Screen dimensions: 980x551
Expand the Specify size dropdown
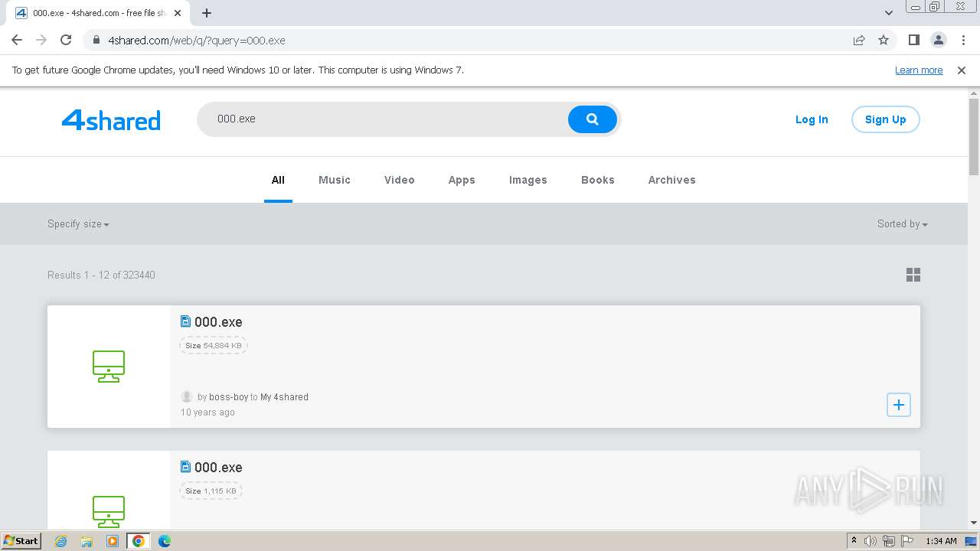click(x=78, y=224)
